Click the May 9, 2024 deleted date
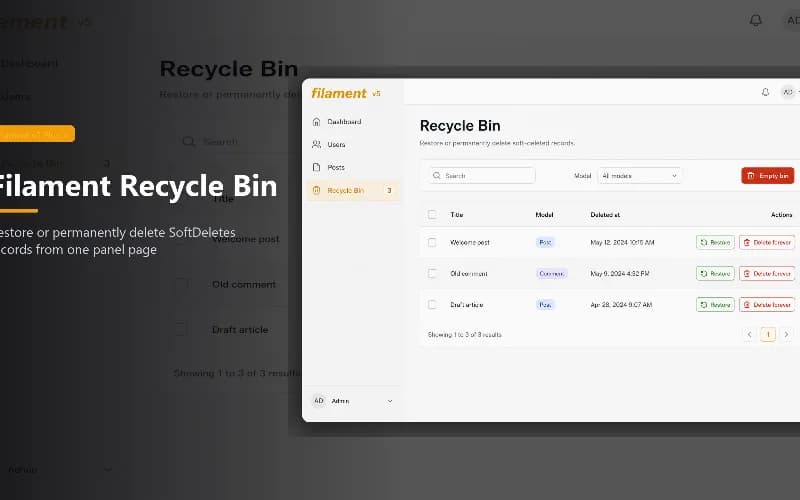 coord(620,273)
